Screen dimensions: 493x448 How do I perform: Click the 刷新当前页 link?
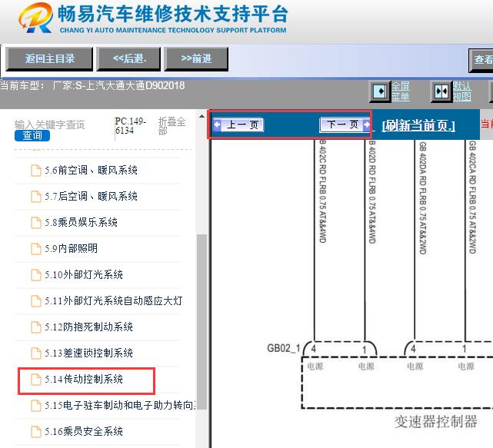coord(418,126)
